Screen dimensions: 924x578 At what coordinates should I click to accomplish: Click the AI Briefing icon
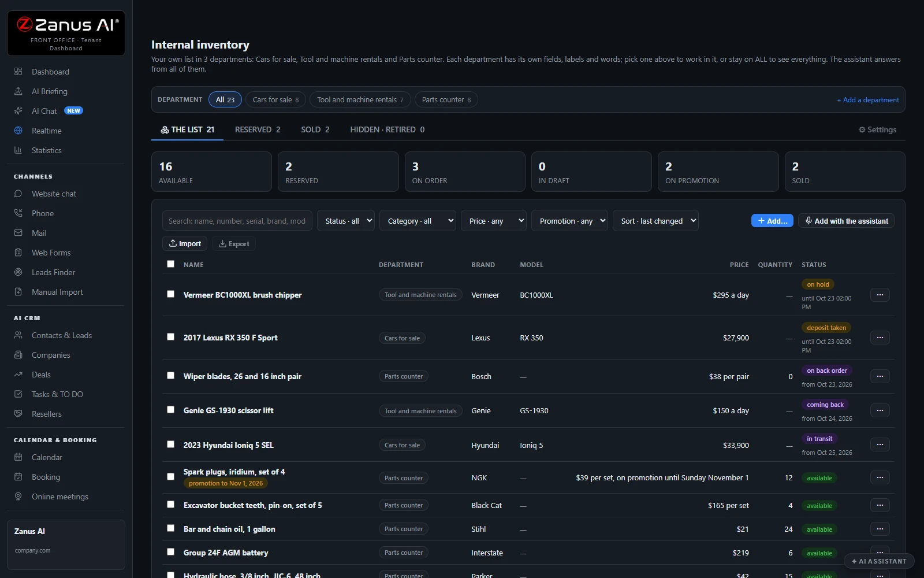point(18,91)
